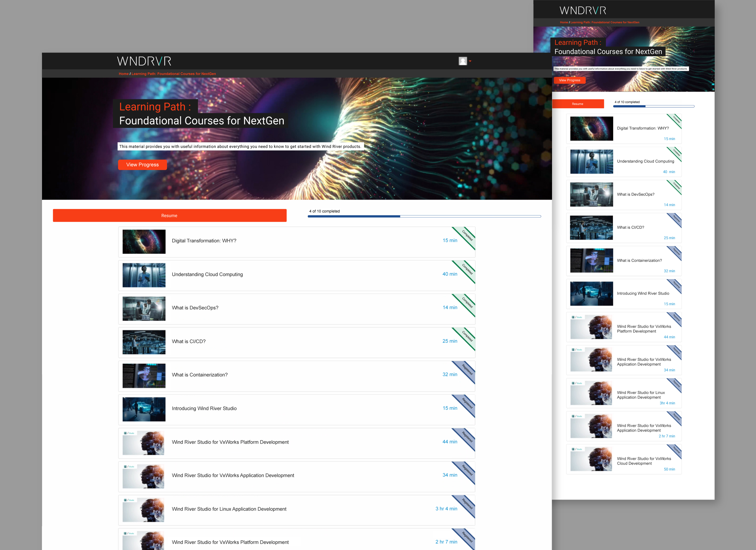Open What is CI/CD? course title
The height and width of the screenshot is (550, 756).
[x=189, y=341]
